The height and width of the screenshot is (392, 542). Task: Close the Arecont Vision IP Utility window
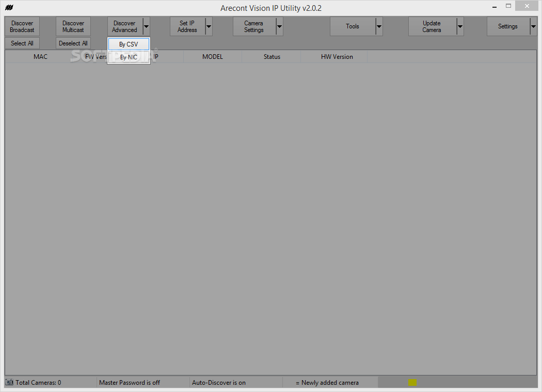pos(527,6)
